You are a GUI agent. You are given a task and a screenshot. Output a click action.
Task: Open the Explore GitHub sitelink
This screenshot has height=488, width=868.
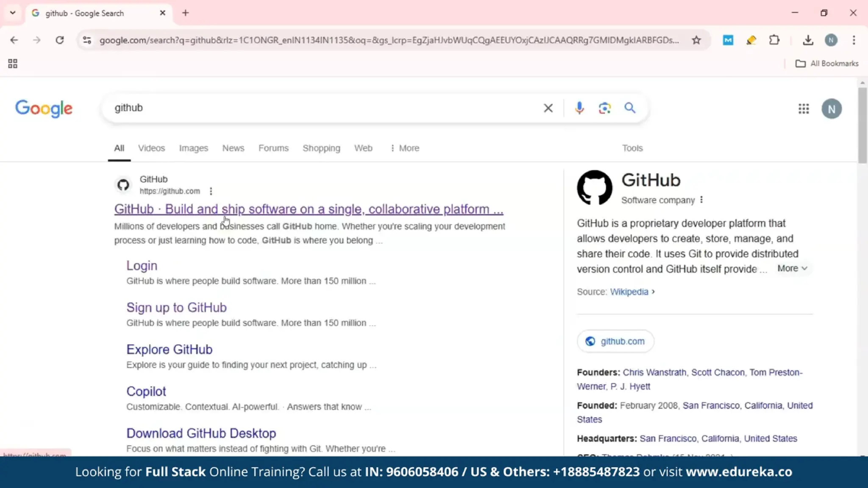(x=169, y=349)
